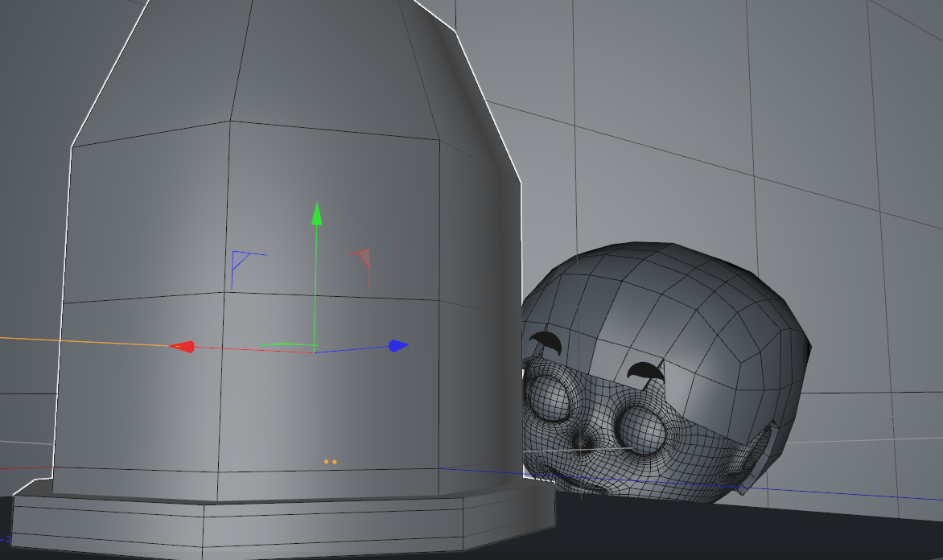
Task: Click the character's right eyebrow shape
Action: tap(546, 342)
